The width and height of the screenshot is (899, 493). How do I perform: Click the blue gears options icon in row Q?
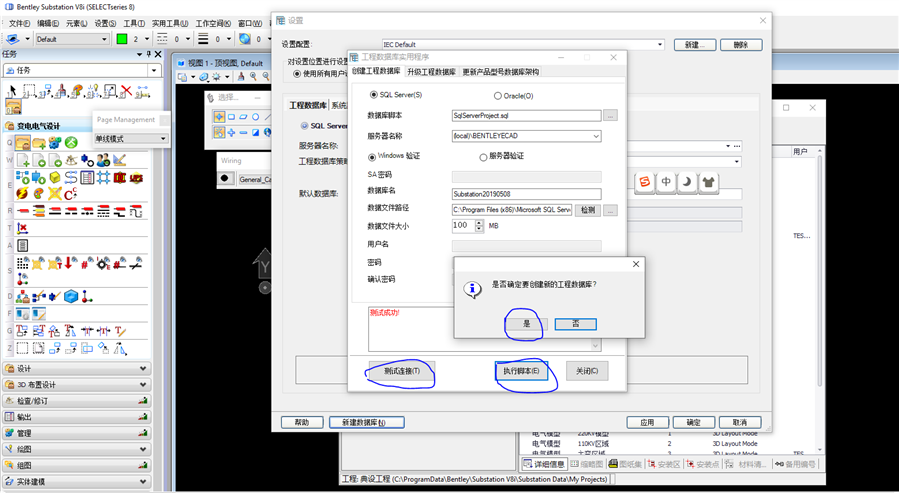pyautogui.click(x=54, y=142)
